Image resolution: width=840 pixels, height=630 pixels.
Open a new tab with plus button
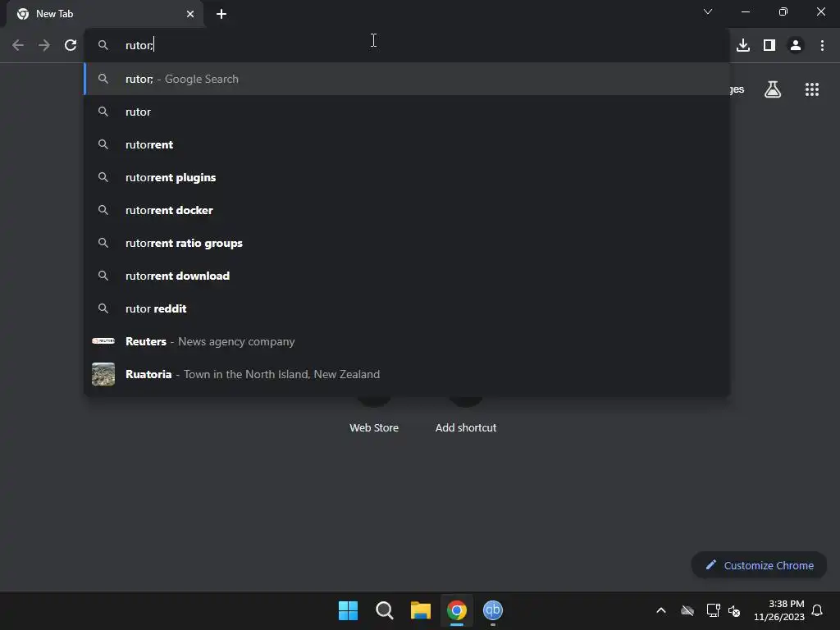click(221, 14)
